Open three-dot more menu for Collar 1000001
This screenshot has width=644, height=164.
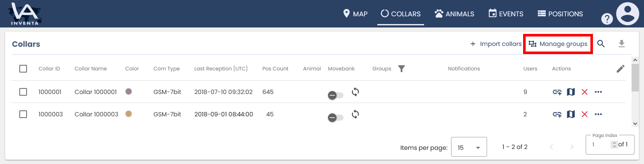click(x=599, y=92)
